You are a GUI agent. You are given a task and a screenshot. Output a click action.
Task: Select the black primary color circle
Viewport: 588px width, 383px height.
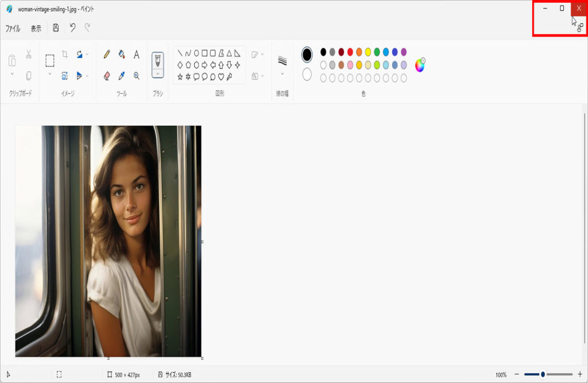click(307, 55)
